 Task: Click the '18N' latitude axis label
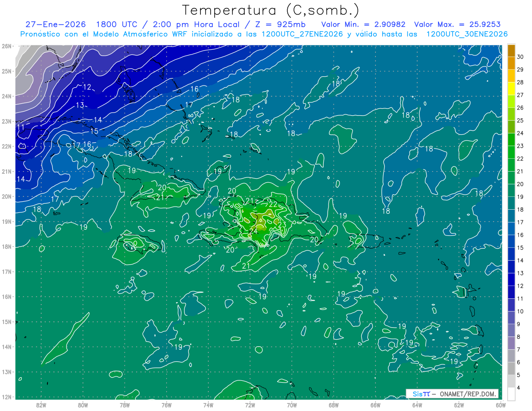click(6, 247)
